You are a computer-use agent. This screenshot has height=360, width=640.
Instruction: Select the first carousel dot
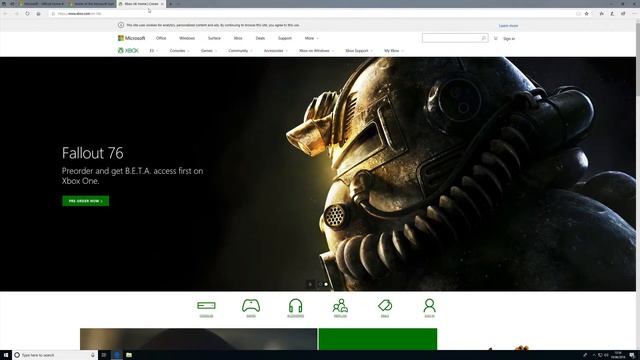[320, 284]
